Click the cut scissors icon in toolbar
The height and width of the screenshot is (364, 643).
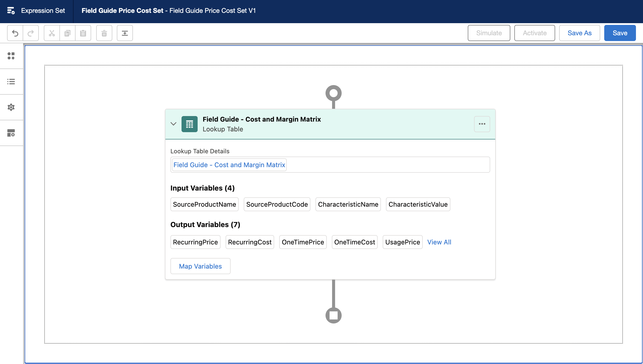[x=52, y=33]
